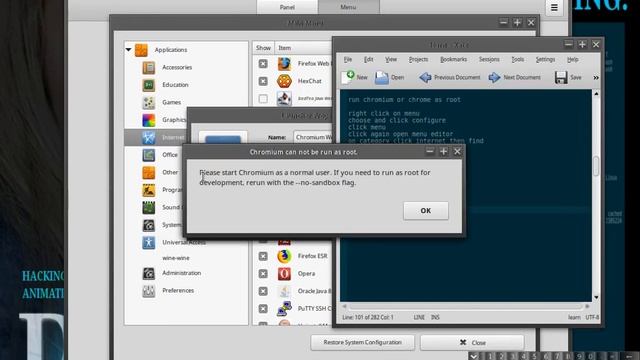
Task: Open the View menu in Kate
Action: [391, 60]
